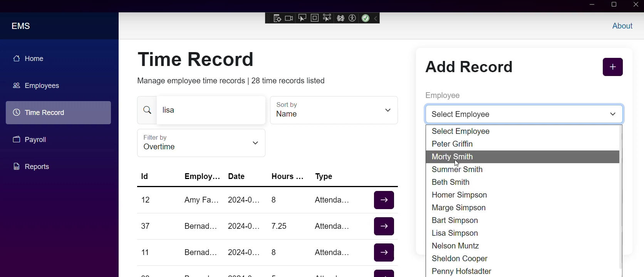Click the Id column header
Screen dimensions: 644x277
click(145, 177)
